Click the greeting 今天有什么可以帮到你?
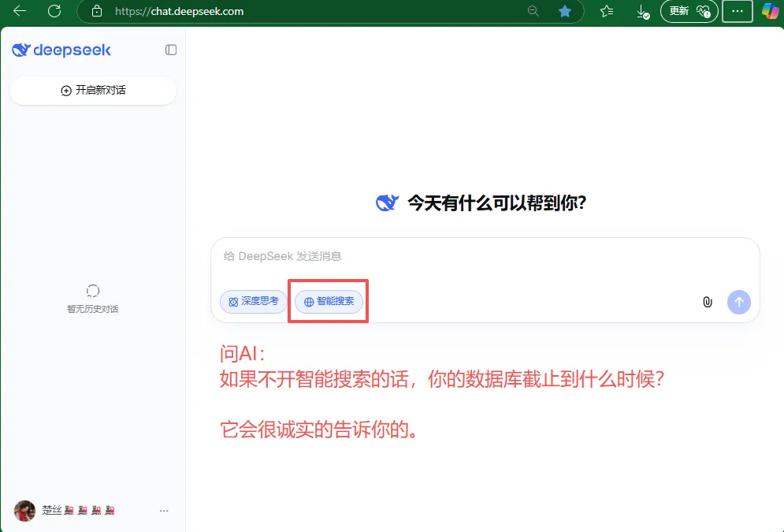The width and height of the screenshot is (784, 532). (x=496, y=203)
